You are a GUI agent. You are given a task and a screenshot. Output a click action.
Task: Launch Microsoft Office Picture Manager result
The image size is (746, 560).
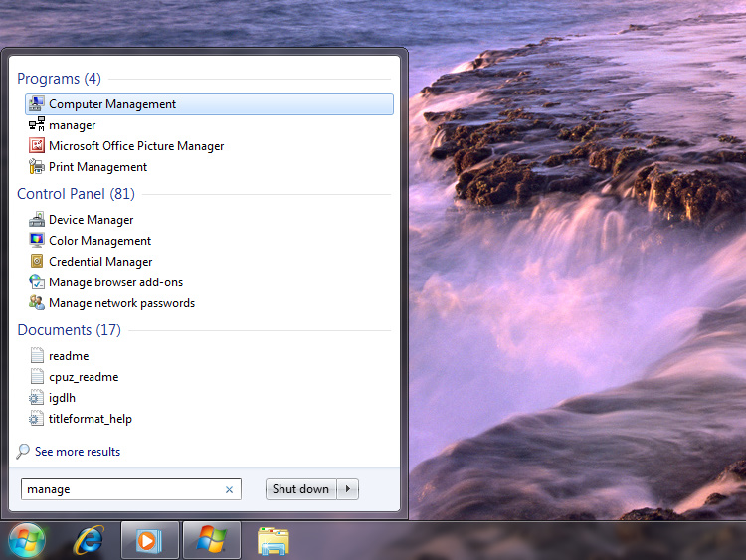(x=136, y=146)
